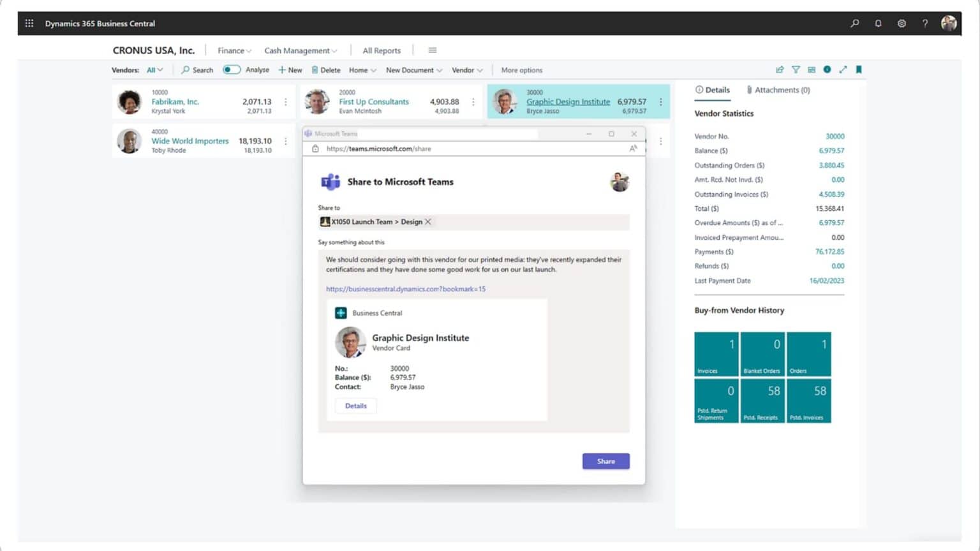This screenshot has width=980, height=551.
Task: Toggle the Analyse switch
Action: 231,70
